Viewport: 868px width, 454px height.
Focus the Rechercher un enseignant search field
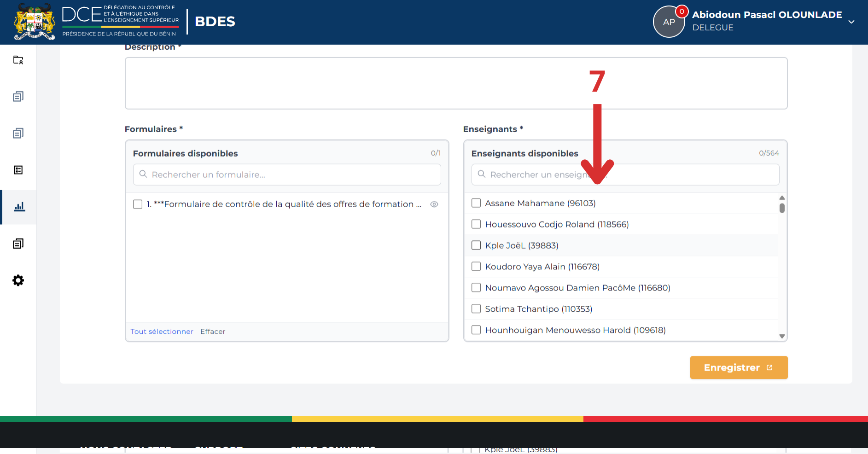(x=625, y=175)
